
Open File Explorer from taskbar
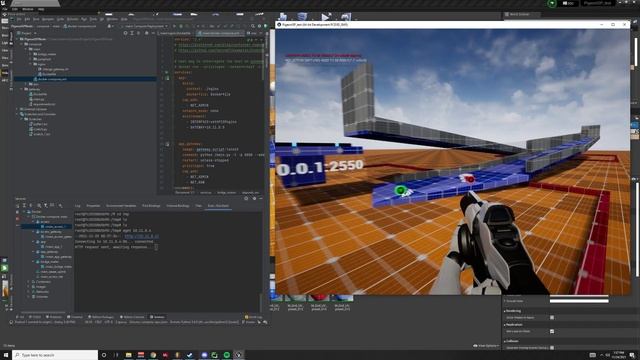(x=129, y=355)
